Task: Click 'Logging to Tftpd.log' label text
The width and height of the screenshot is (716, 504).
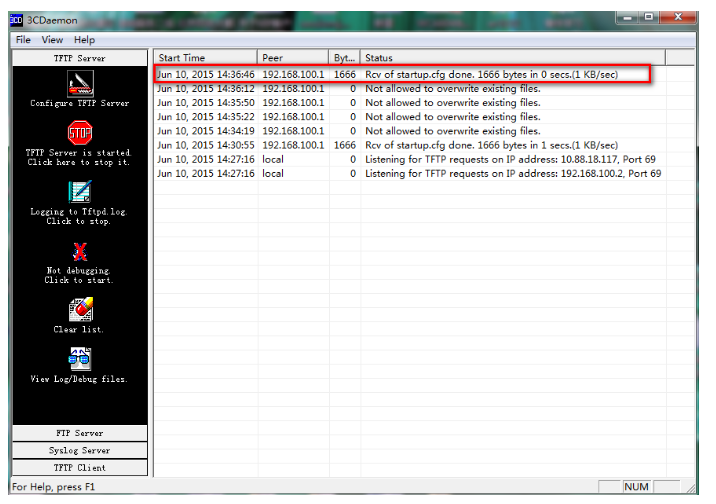Action: (x=79, y=211)
